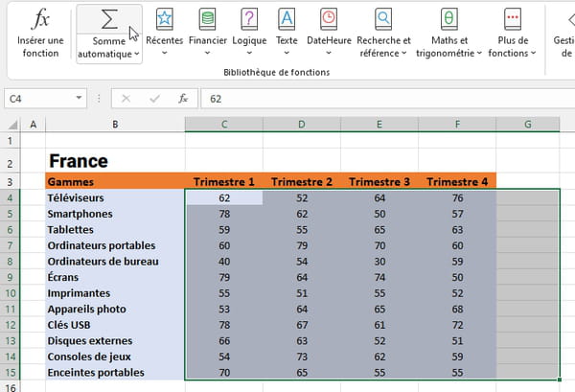Select column D header

point(302,125)
